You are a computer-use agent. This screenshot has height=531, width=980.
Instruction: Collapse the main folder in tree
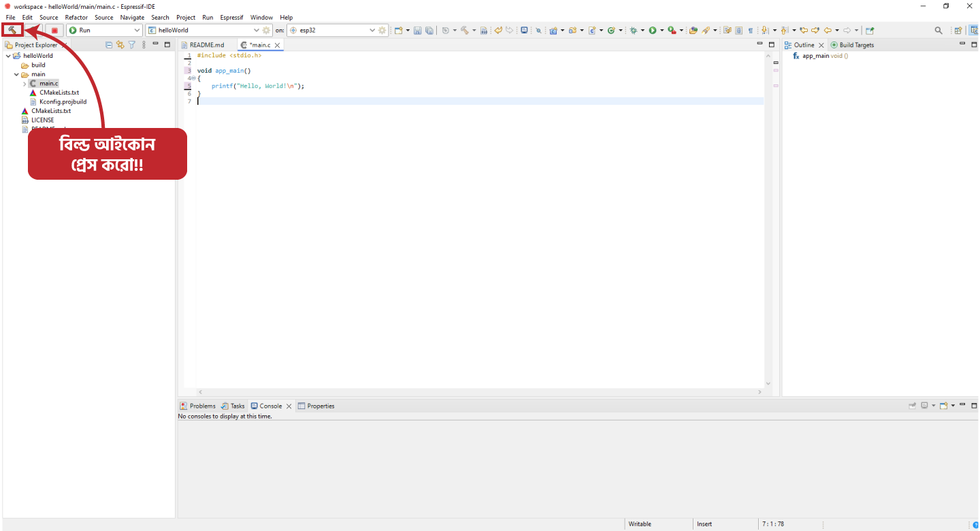pos(16,74)
